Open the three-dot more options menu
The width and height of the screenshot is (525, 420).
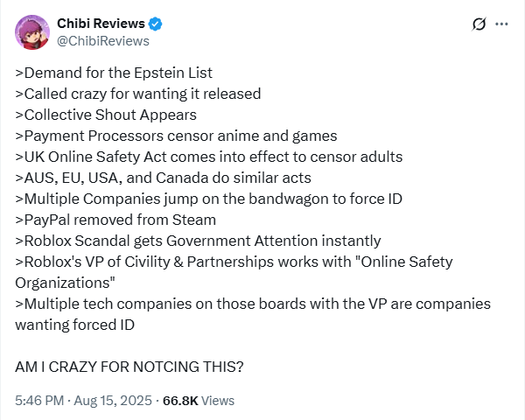click(x=501, y=24)
